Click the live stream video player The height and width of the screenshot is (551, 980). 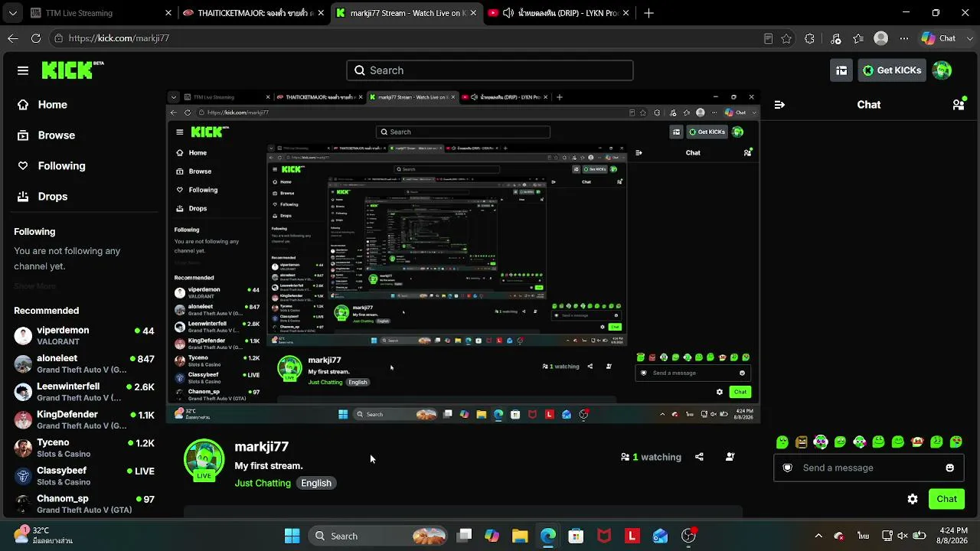(463, 257)
